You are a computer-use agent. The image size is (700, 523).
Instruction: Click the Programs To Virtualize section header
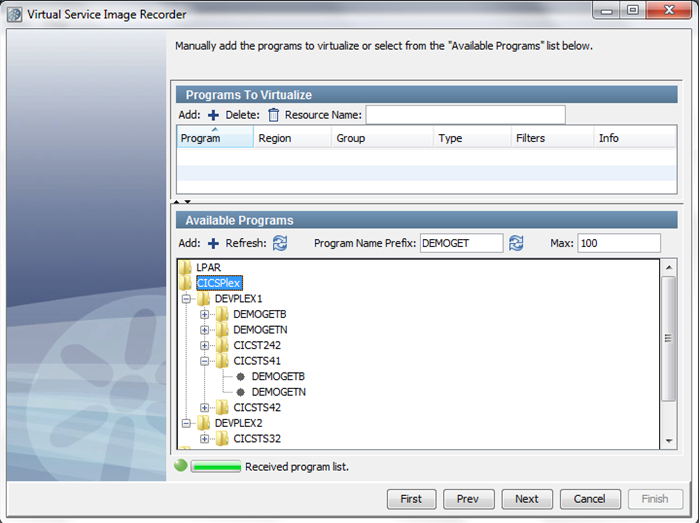426,95
